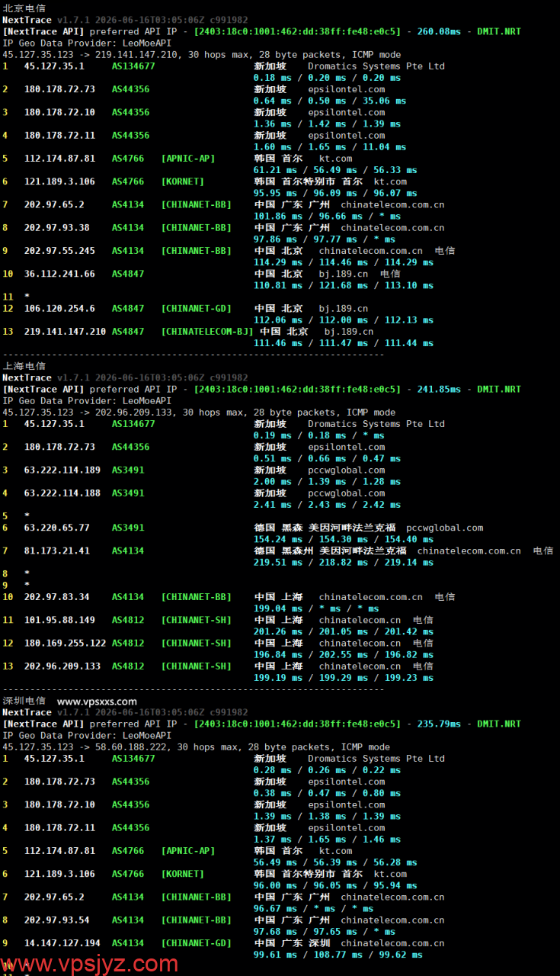560x976 pixels.
Task: Click the '1.60 ms / 1.65 ms / 11.04 ms' line
Action: point(330,147)
